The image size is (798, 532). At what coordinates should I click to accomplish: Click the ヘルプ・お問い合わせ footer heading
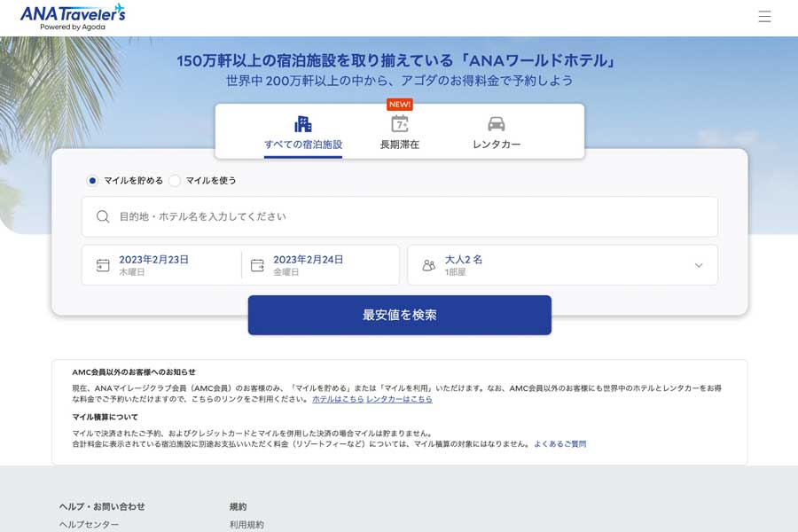coord(102,506)
